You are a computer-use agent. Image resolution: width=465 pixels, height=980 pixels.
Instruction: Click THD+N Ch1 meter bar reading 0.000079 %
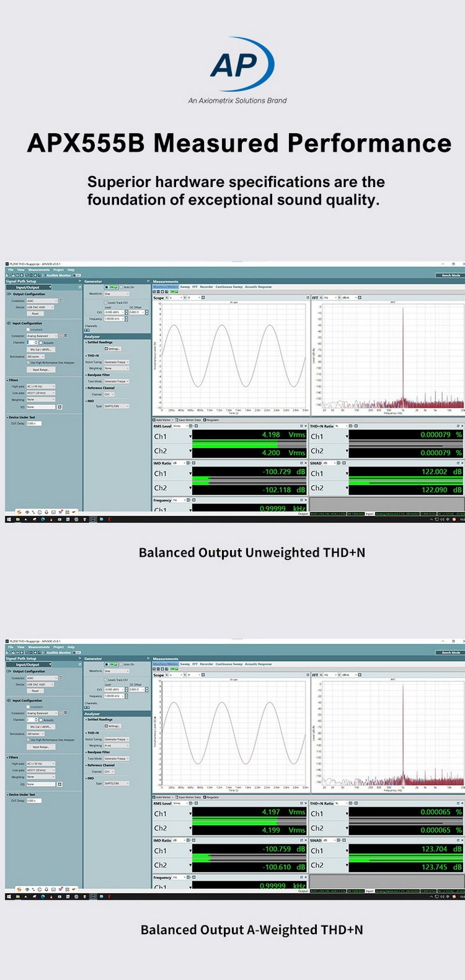406,435
